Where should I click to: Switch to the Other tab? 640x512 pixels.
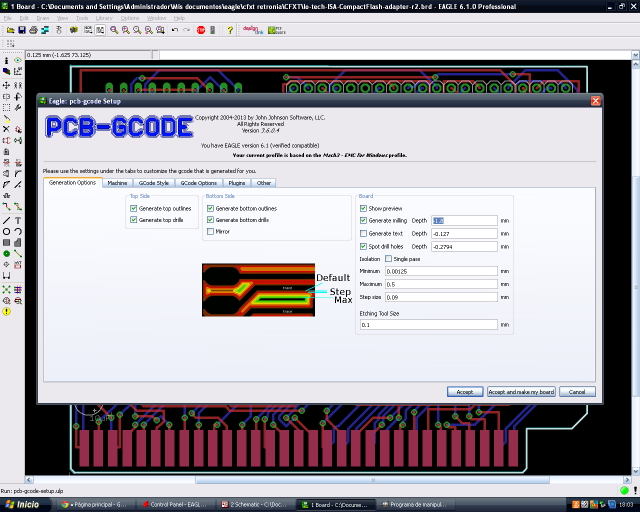tap(264, 183)
